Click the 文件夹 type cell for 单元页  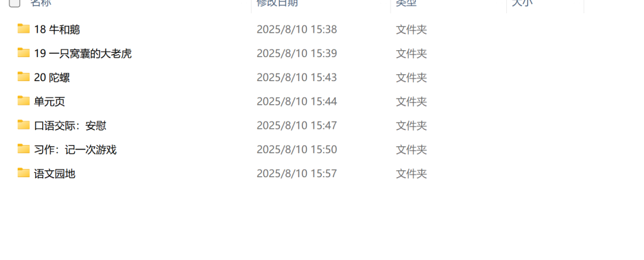[411, 102]
